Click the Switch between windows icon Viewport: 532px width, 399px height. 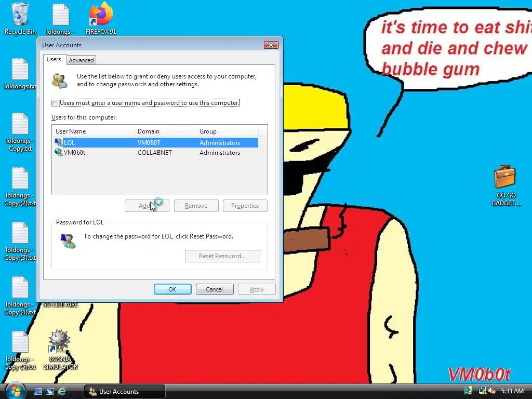50,392
